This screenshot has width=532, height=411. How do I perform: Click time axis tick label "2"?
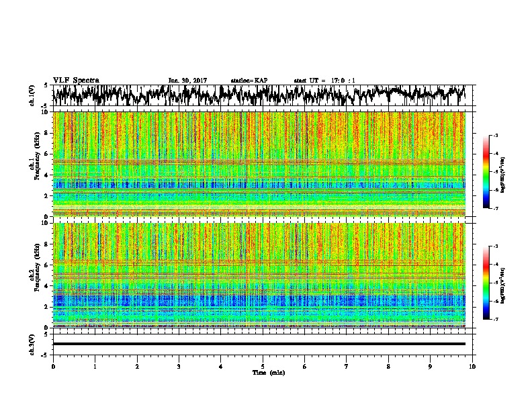[x=137, y=367]
